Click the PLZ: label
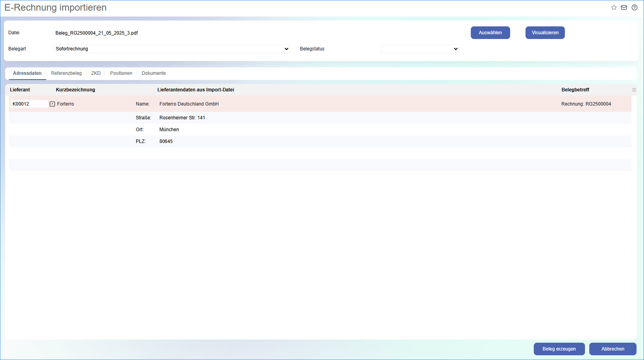This screenshot has height=360, width=644. click(141, 141)
